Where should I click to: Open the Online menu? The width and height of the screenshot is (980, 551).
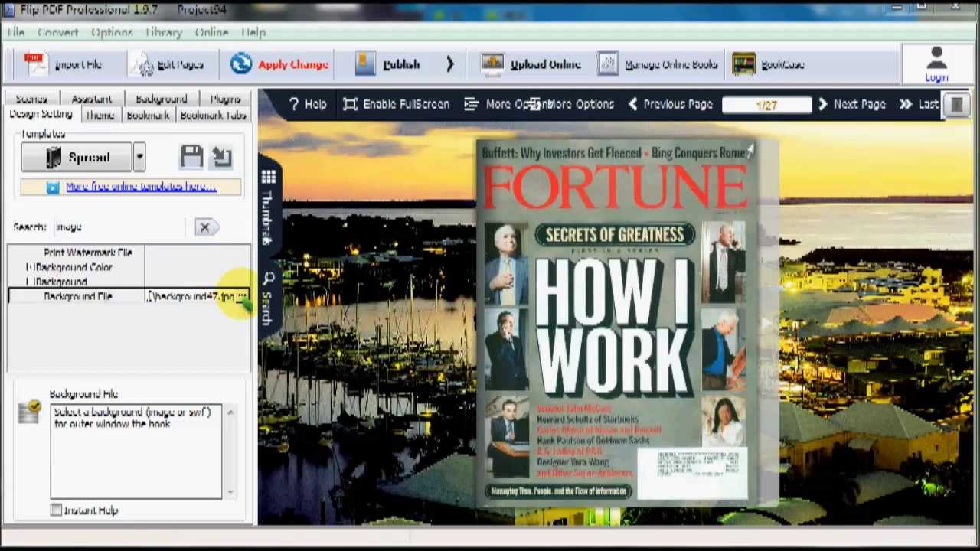[x=211, y=32]
